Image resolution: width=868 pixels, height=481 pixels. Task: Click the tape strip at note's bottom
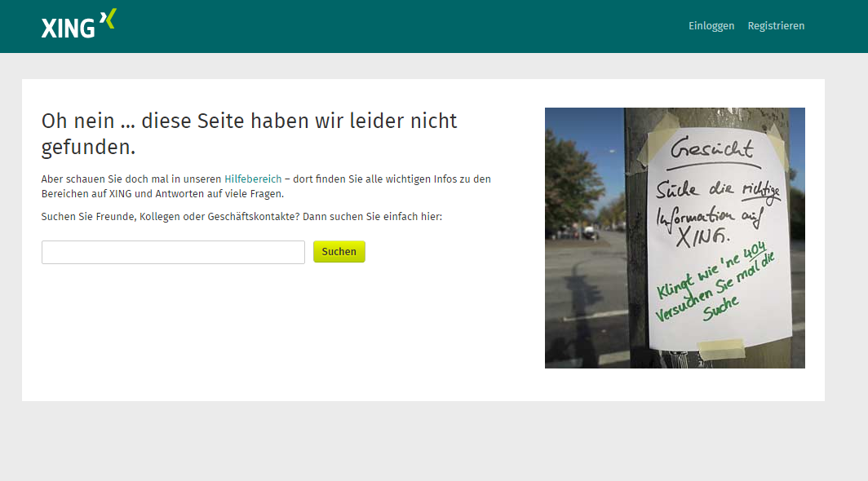722,349
